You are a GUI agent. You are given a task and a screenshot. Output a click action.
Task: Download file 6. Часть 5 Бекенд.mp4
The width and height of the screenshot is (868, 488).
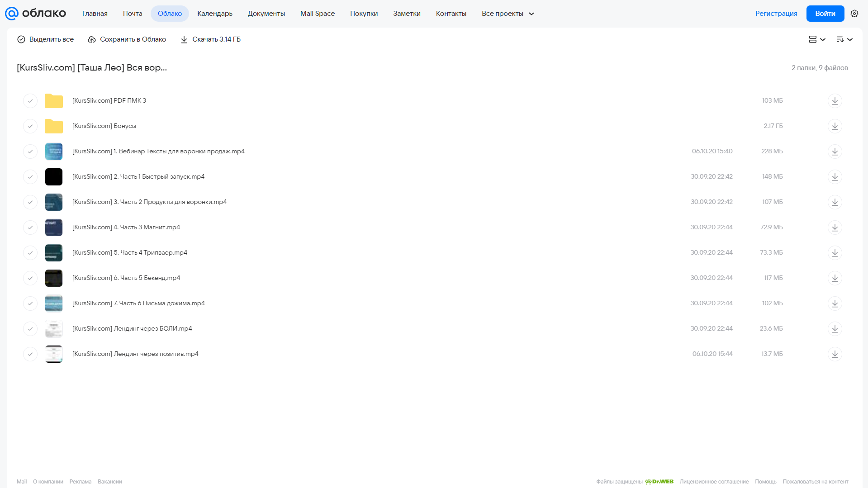(835, 278)
